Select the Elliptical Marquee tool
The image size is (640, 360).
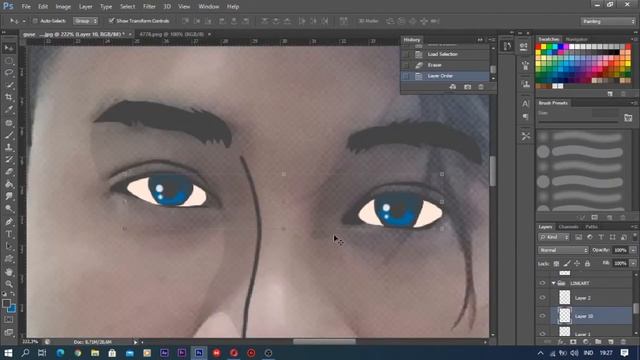(x=9, y=61)
